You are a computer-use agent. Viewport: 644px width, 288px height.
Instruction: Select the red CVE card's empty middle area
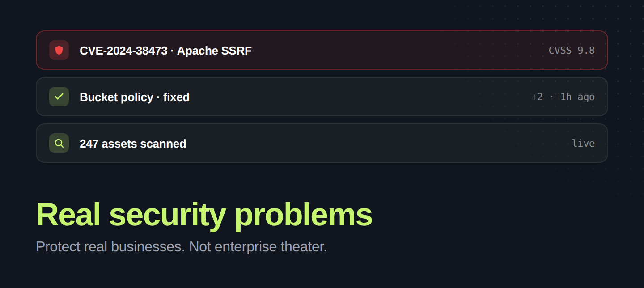tap(394, 51)
